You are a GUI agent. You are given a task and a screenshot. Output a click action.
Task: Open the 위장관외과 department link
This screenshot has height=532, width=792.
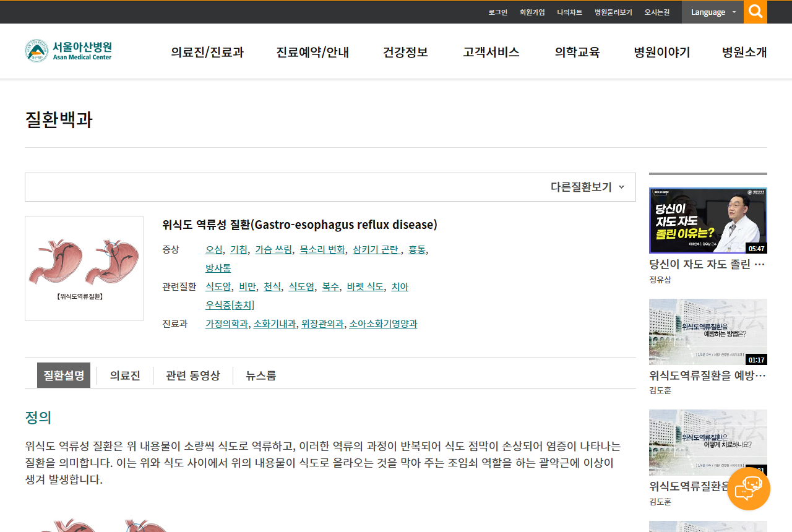322,324
